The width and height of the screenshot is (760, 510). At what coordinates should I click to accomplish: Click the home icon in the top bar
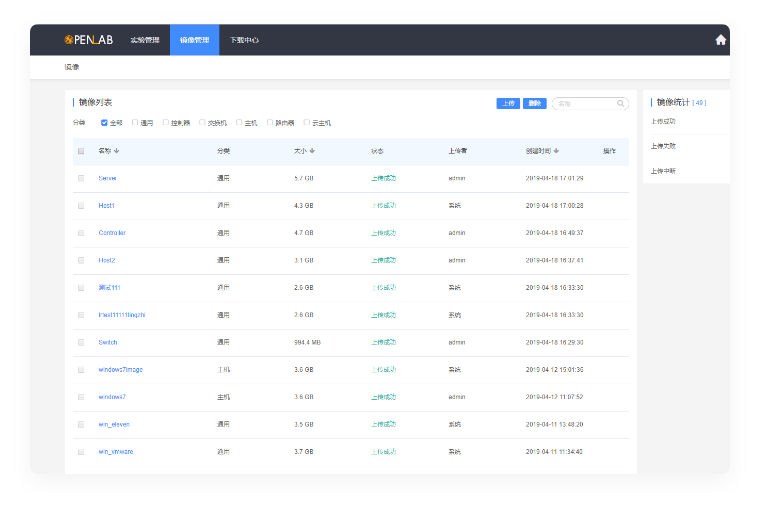pos(720,40)
